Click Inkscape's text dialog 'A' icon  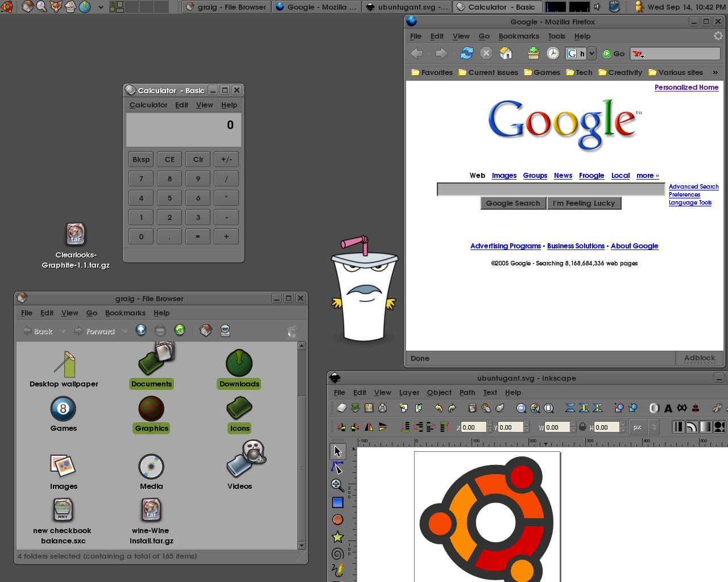668,408
